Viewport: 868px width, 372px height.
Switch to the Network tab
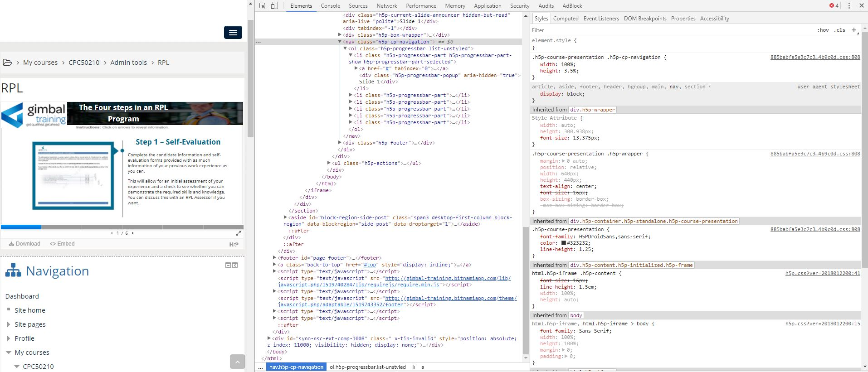pyautogui.click(x=387, y=6)
